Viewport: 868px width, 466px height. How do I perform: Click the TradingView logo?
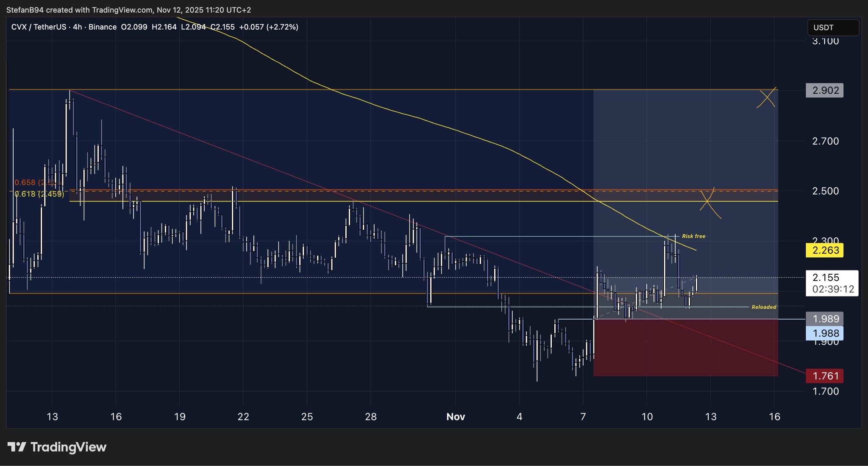[x=57, y=447]
